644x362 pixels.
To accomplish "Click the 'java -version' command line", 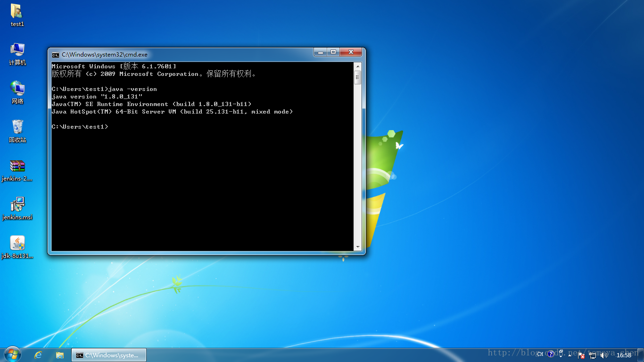I will coord(104,89).
